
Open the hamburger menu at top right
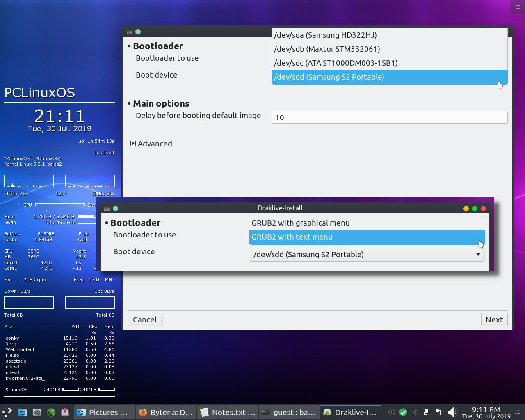tap(517, 7)
